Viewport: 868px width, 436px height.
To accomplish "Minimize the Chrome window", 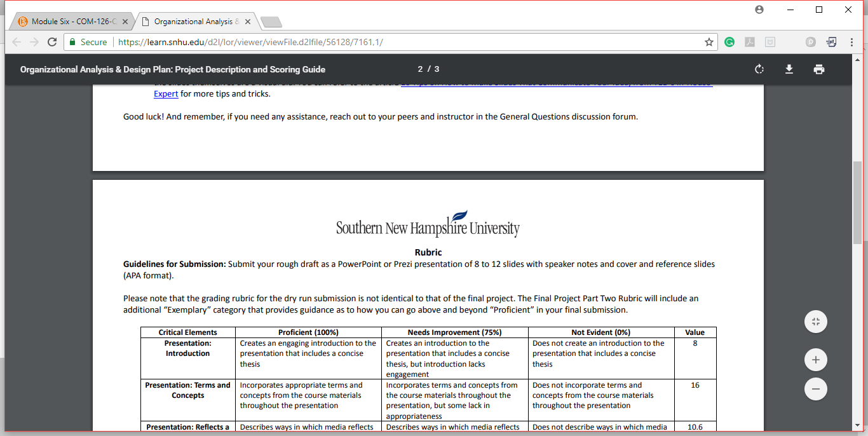I will (x=790, y=10).
